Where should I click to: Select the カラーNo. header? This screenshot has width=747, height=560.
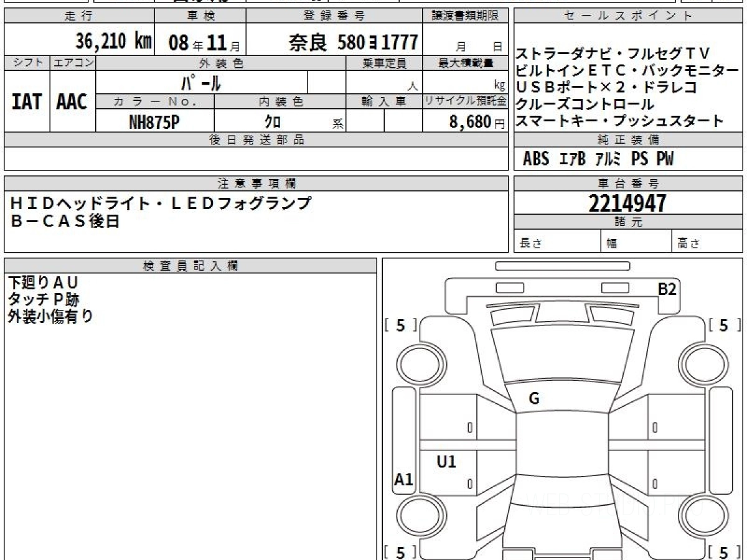[155, 101]
